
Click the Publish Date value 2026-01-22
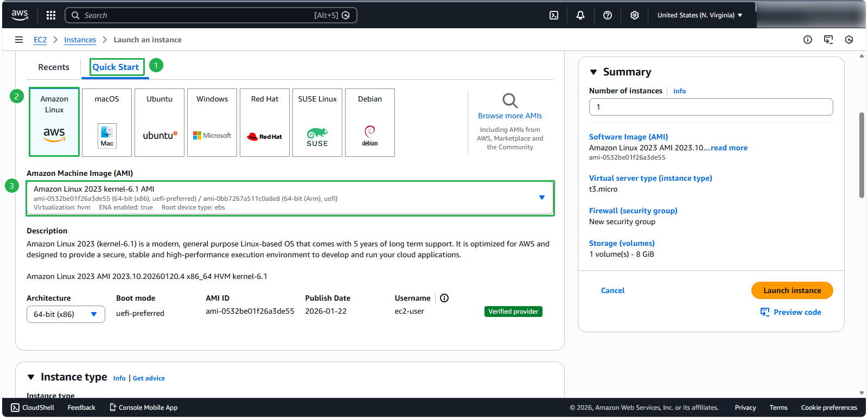pos(325,311)
